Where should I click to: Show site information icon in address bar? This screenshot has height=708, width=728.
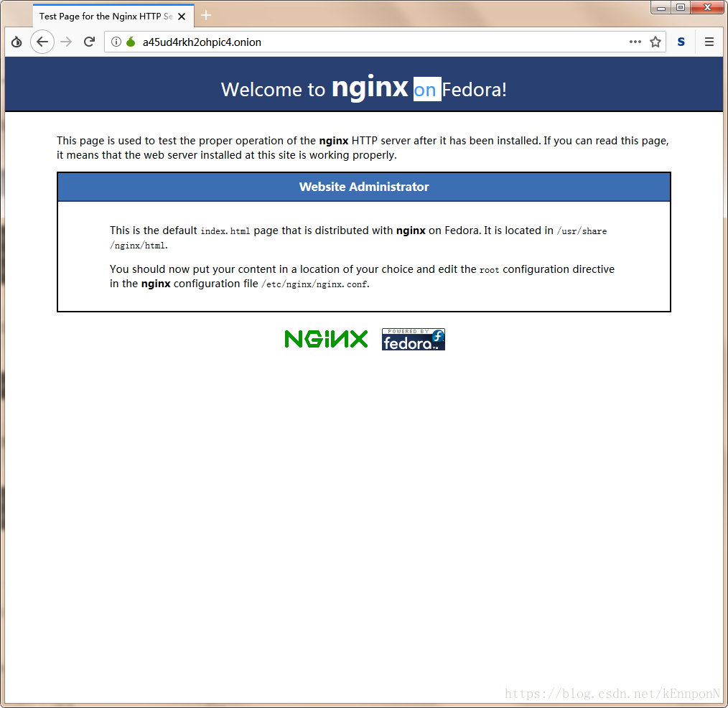[x=116, y=42]
